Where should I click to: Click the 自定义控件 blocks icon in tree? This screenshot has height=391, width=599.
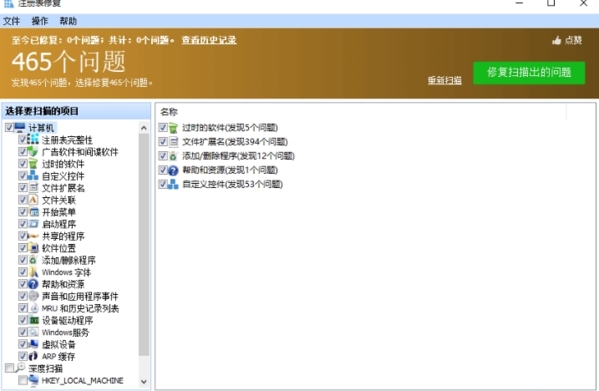(33, 176)
